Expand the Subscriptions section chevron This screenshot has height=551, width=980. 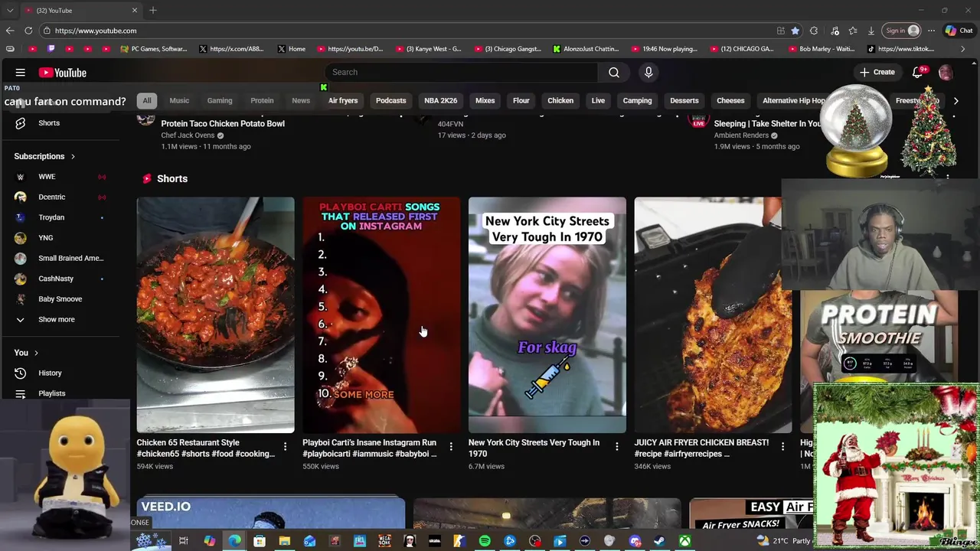(x=73, y=156)
